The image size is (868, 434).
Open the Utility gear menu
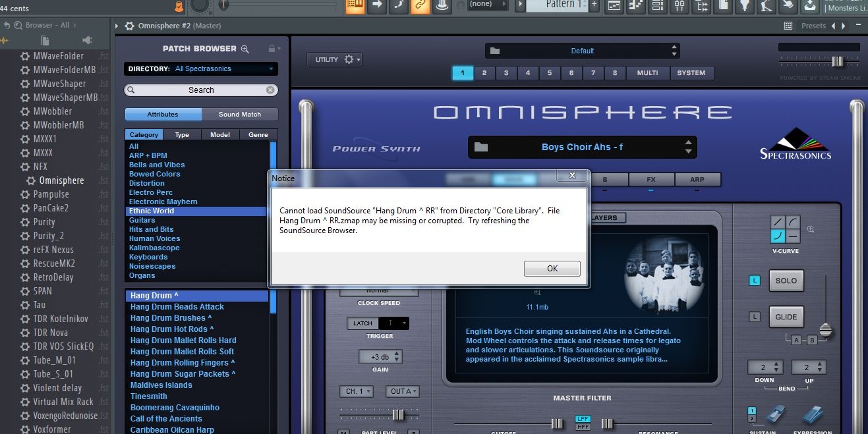click(x=335, y=60)
